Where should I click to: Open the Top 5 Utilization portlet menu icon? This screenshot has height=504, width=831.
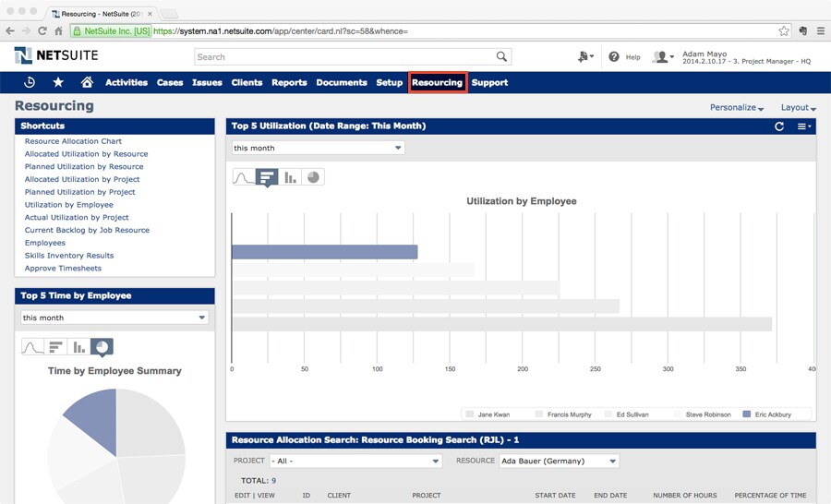804,126
